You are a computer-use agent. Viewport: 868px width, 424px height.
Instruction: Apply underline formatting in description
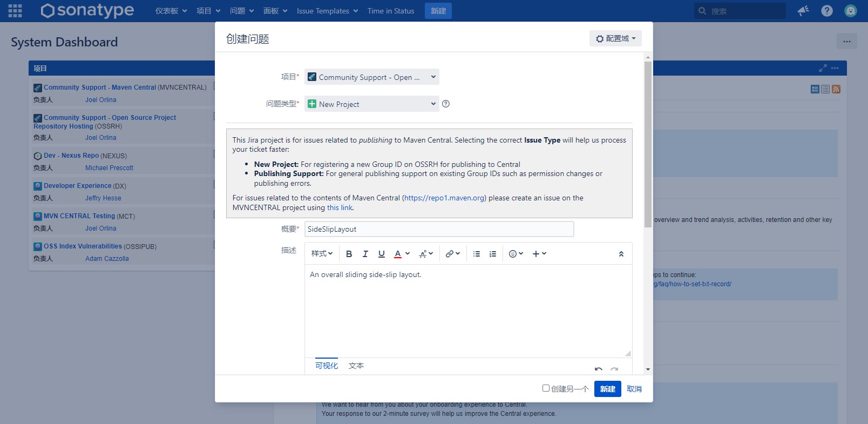coord(382,254)
